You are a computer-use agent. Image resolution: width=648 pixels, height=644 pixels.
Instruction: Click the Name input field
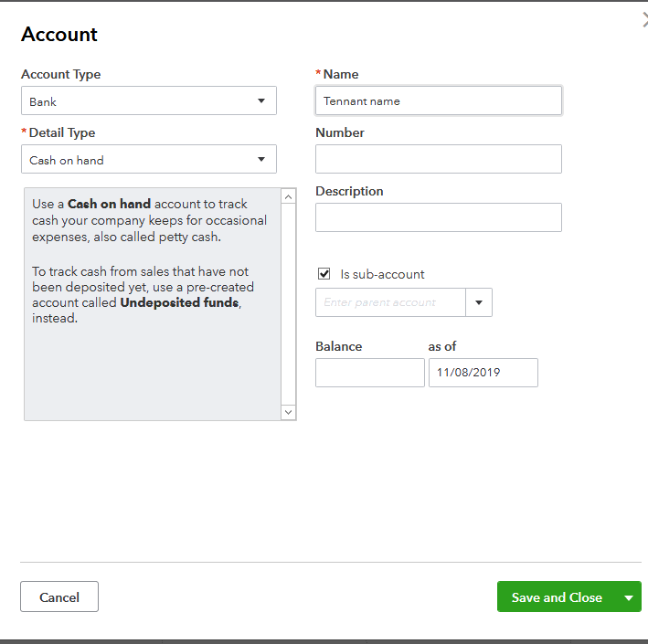438,101
